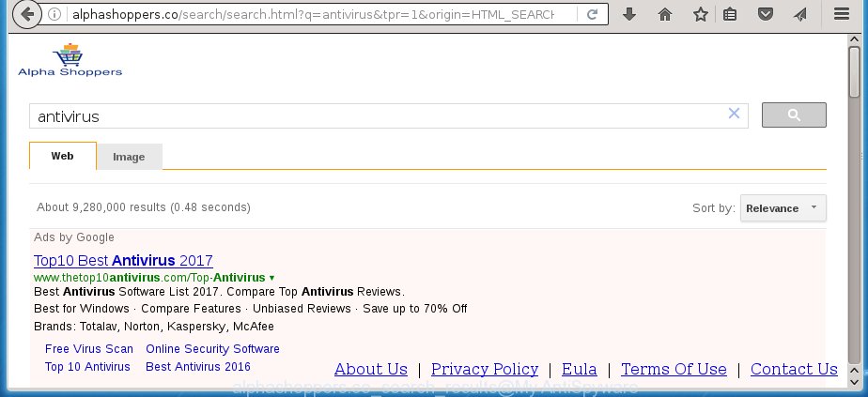Open site information icon in address bar
Viewport: 868px width, 397px height.
pos(54,15)
